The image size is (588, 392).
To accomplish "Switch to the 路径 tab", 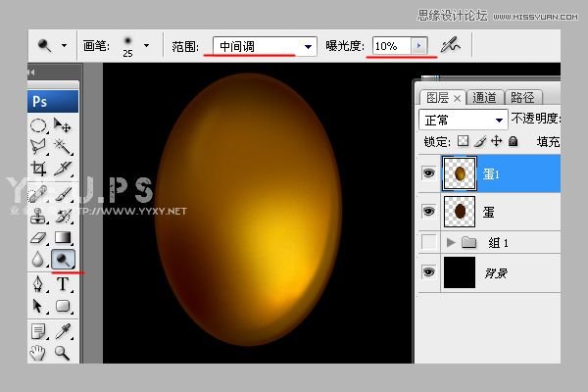I will (522, 98).
